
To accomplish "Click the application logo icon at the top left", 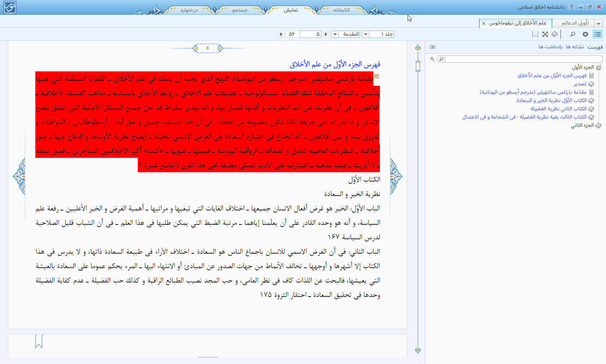I will [x=9, y=7].
